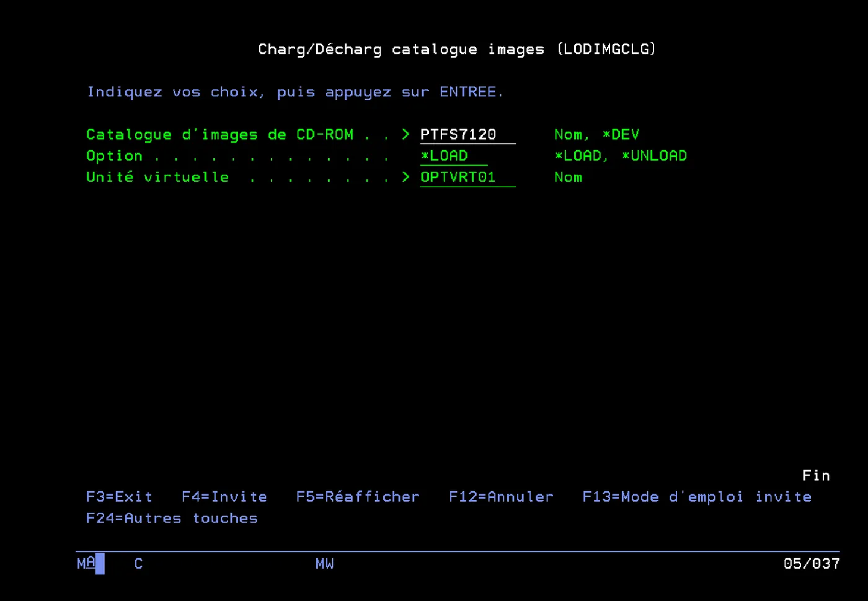Click the 'Catalogue d'images de CD-ROM' label
Screen dimensions: 868x601
point(219,135)
